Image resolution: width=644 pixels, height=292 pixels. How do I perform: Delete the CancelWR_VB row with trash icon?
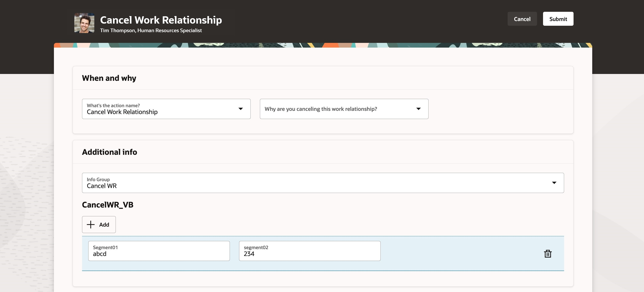click(548, 254)
